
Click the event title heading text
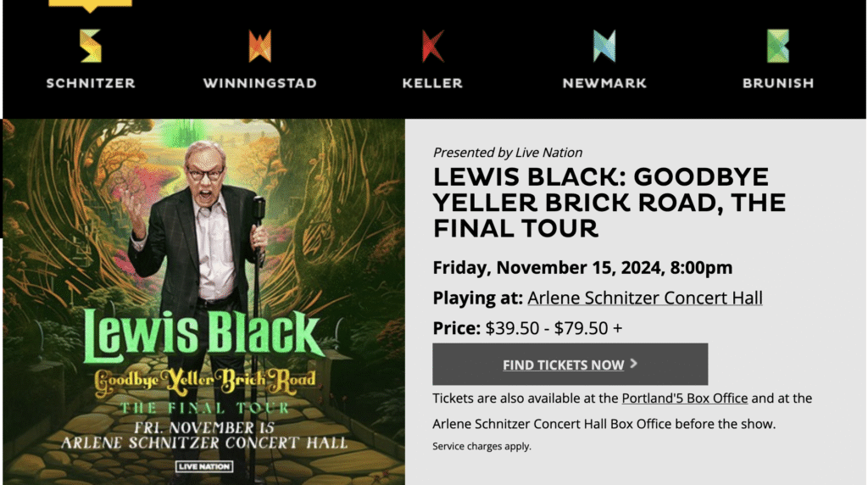pyautogui.click(x=609, y=203)
